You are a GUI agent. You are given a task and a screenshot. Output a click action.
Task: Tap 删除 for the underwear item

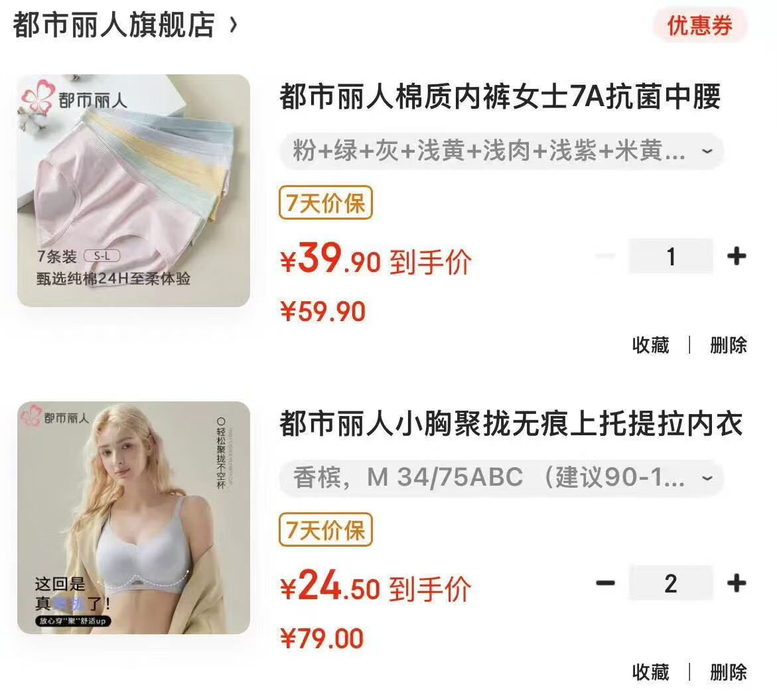pos(728,345)
